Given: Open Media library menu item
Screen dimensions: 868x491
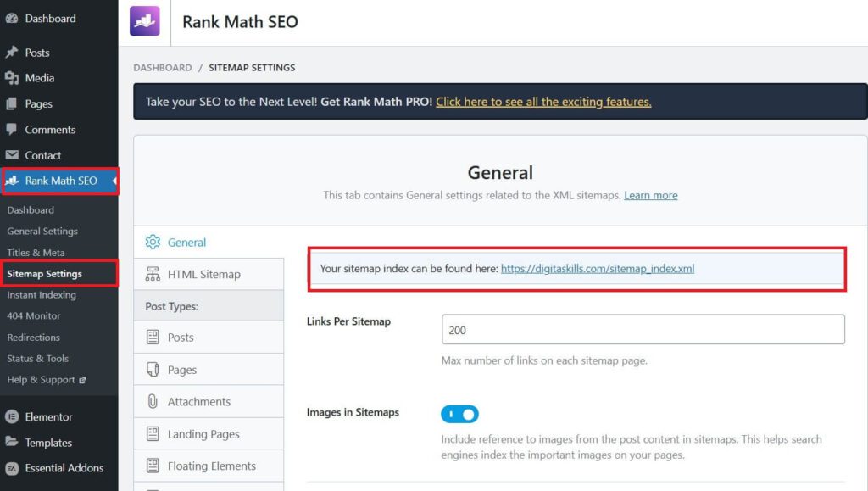Looking at the screenshot, I should (39, 78).
